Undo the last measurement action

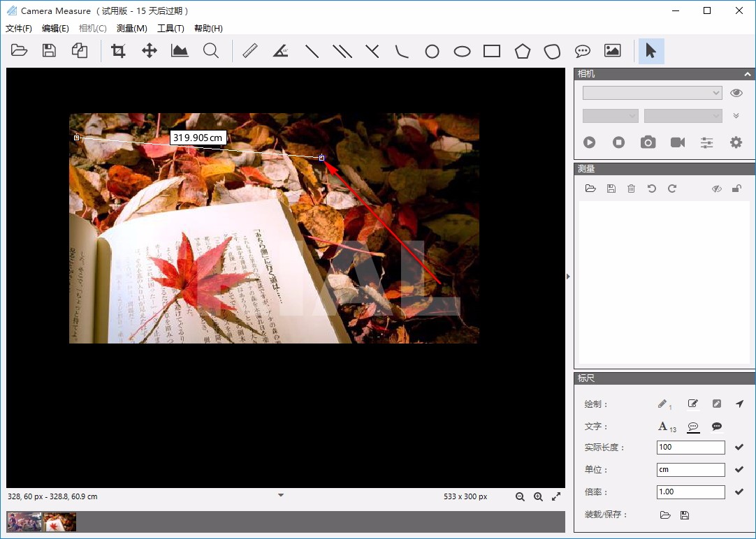(x=651, y=188)
